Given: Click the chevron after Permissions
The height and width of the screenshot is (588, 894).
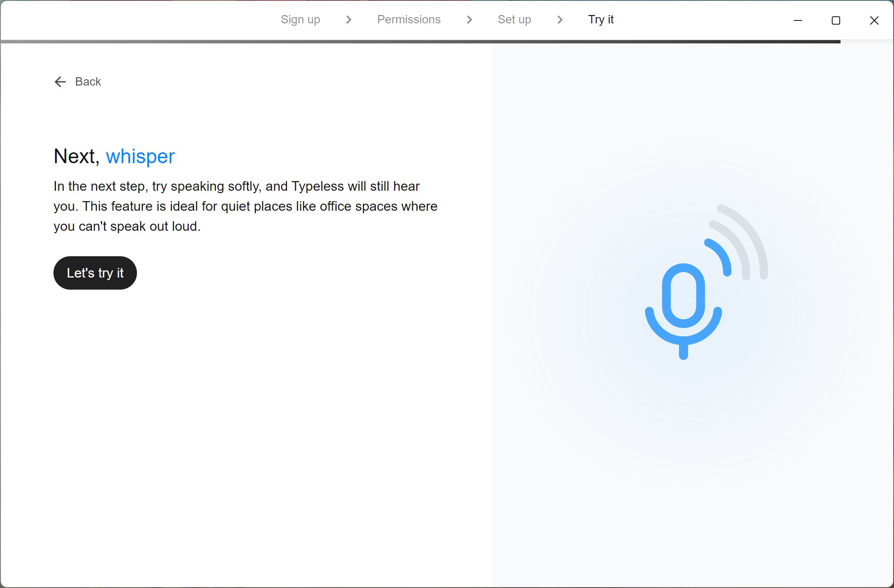Looking at the screenshot, I should tap(469, 20).
